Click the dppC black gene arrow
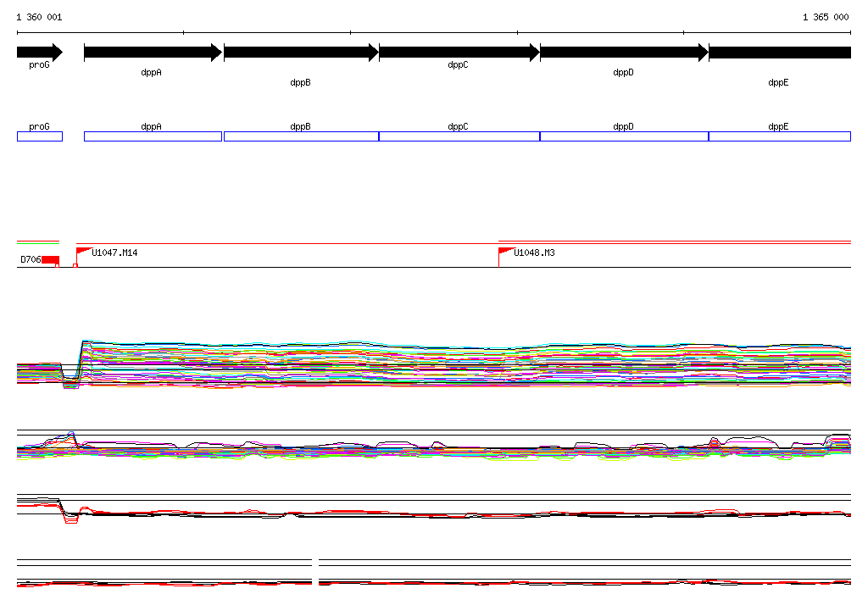The width and height of the screenshot is (868, 605). (x=459, y=53)
